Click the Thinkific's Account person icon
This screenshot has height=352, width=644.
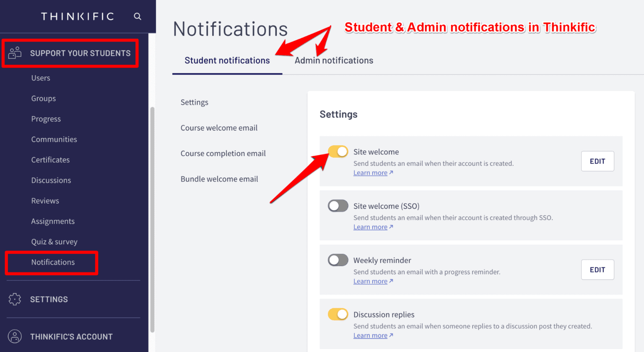click(15, 336)
